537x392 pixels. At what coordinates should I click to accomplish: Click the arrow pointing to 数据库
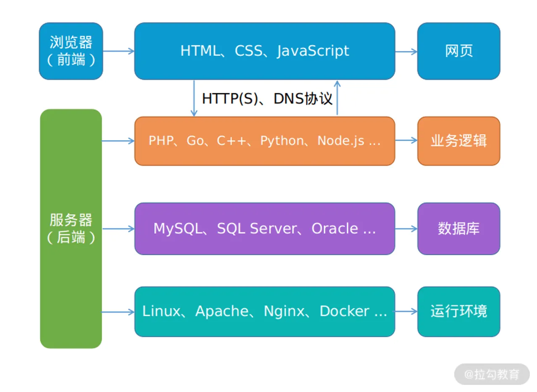(406, 229)
